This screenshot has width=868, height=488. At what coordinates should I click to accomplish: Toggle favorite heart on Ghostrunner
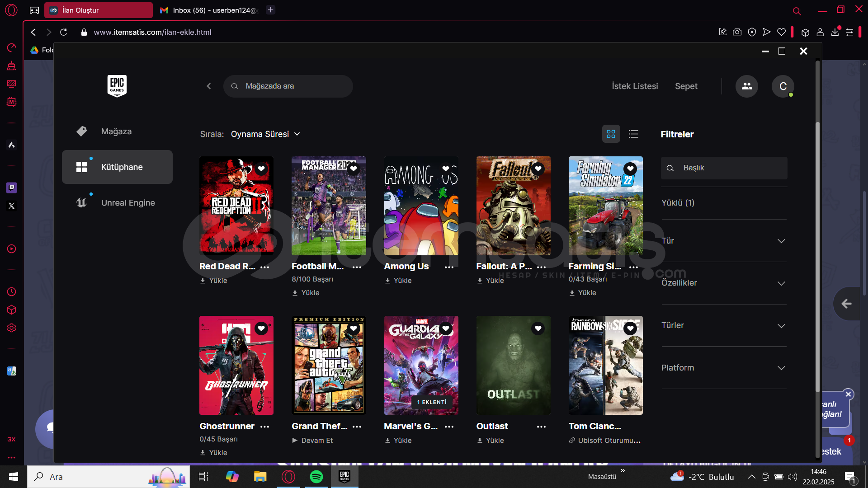(x=261, y=328)
